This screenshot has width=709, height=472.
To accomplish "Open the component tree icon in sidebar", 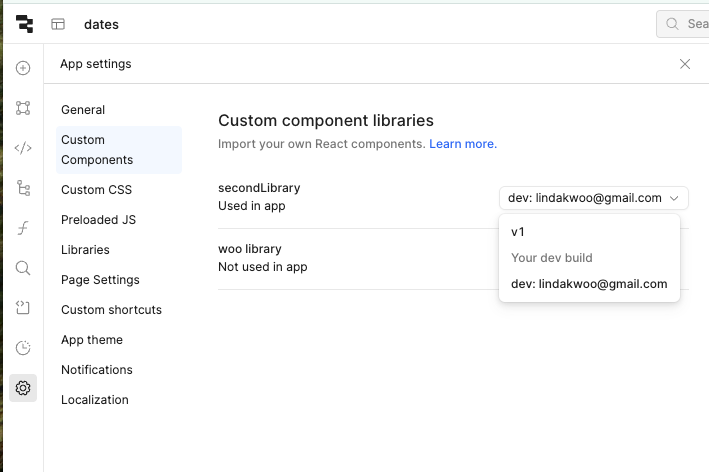I will 23,108.
